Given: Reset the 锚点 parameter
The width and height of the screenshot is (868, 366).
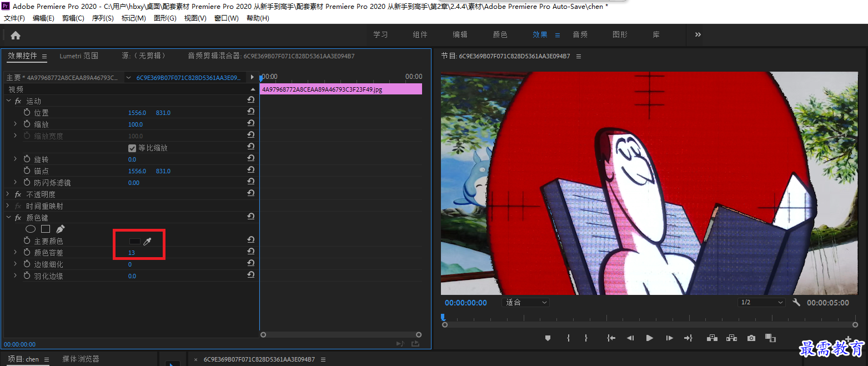Looking at the screenshot, I should tap(251, 171).
